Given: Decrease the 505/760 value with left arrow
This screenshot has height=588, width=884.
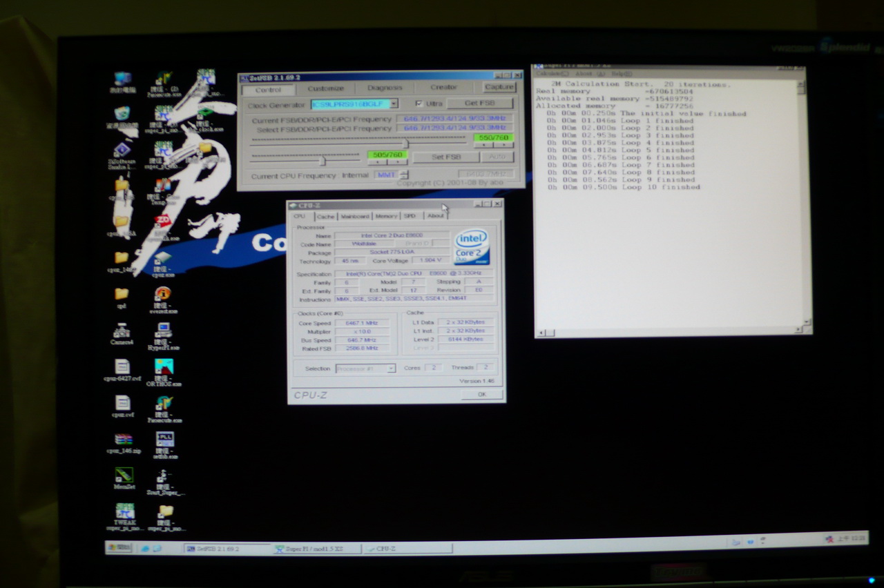Looking at the screenshot, I should coord(377,162).
